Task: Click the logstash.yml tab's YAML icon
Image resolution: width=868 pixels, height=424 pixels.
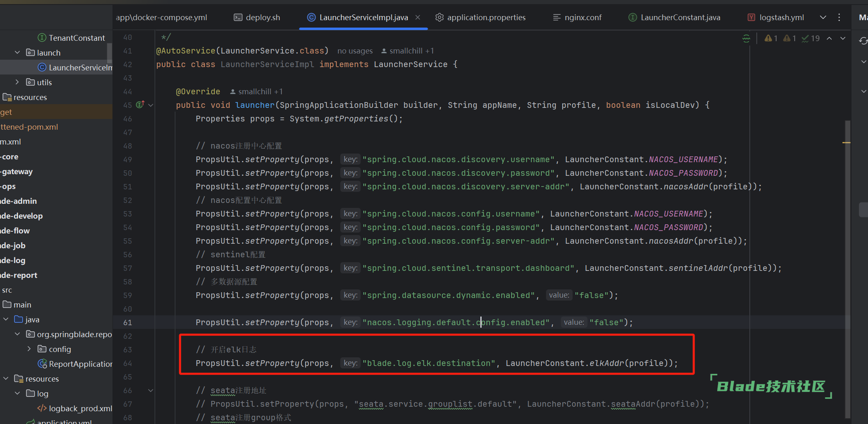Action: 751,17
